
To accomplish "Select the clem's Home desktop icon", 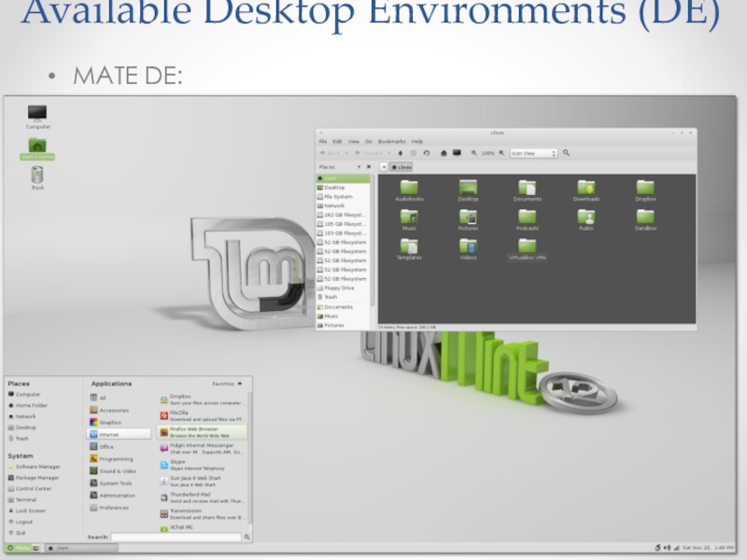I will [37, 148].
